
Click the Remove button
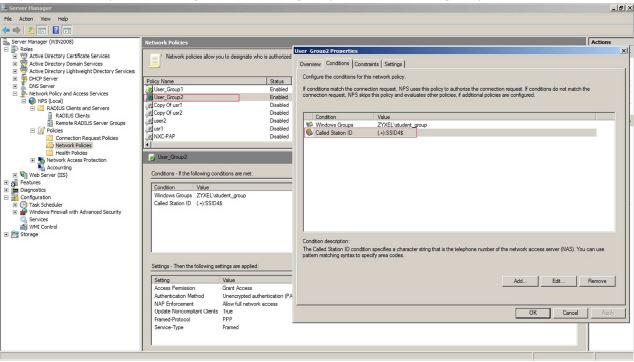(x=597, y=281)
